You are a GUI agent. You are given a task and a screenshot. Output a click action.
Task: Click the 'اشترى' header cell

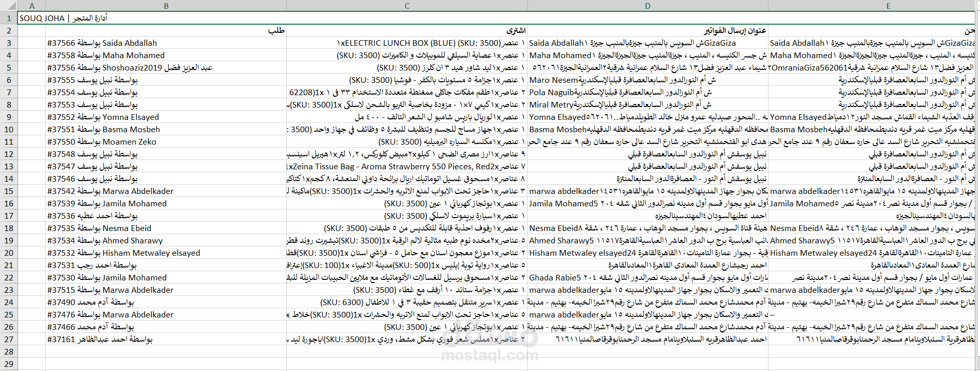pyautogui.click(x=407, y=30)
